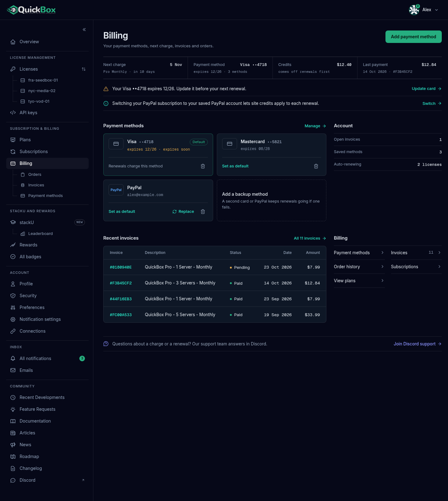This screenshot has height=501, width=448.
Task: Open Overview in the sidebar
Action: 47,42
